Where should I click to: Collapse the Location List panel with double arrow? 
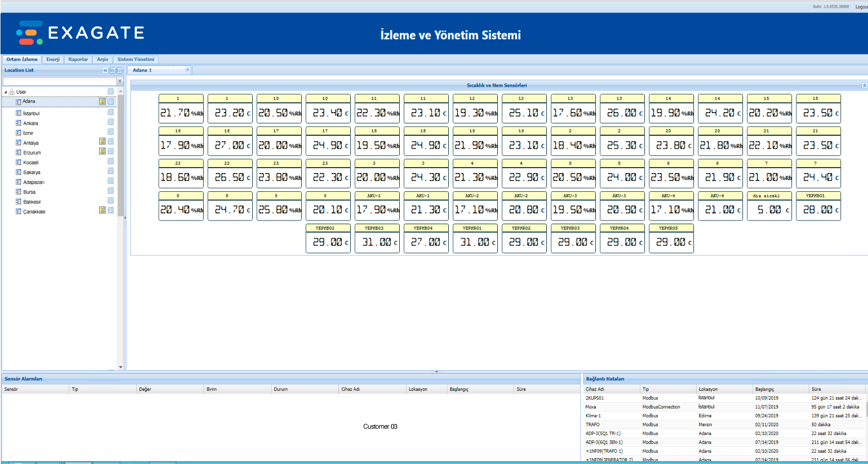coord(105,70)
